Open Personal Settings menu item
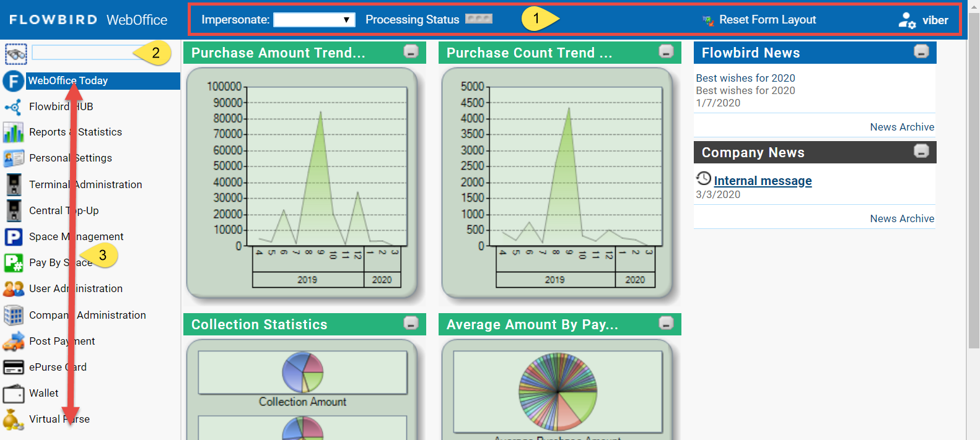The image size is (980, 440). pyautogui.click(x=71, y=158)
